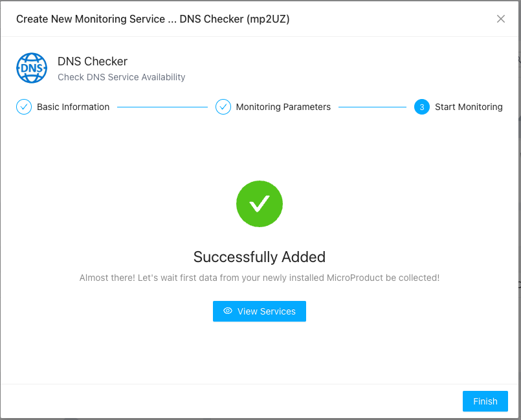Click the step 3 number circle

pos(422,107)
